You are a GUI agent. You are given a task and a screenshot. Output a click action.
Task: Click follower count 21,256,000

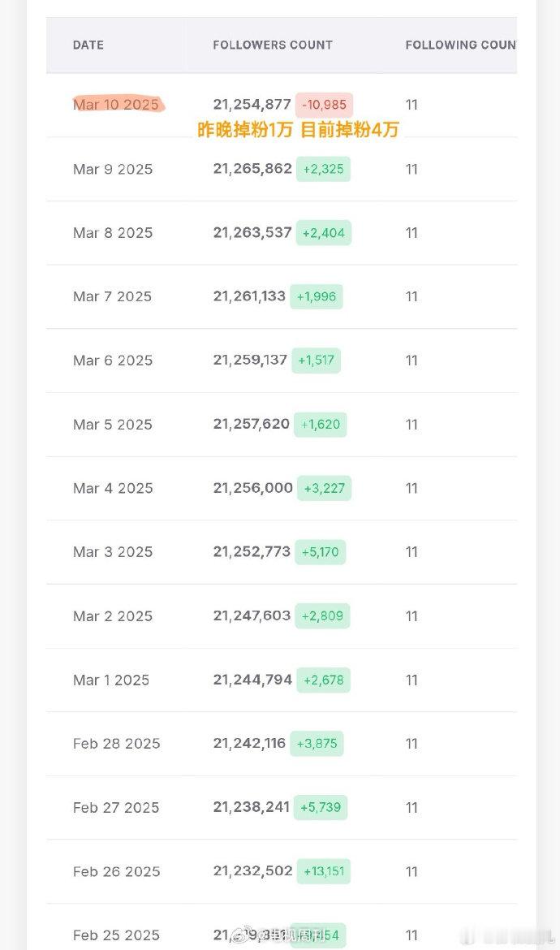252,488
